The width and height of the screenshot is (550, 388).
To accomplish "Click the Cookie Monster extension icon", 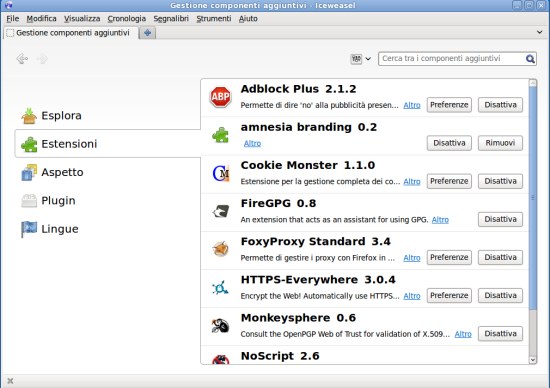I will tap(221, 173).
